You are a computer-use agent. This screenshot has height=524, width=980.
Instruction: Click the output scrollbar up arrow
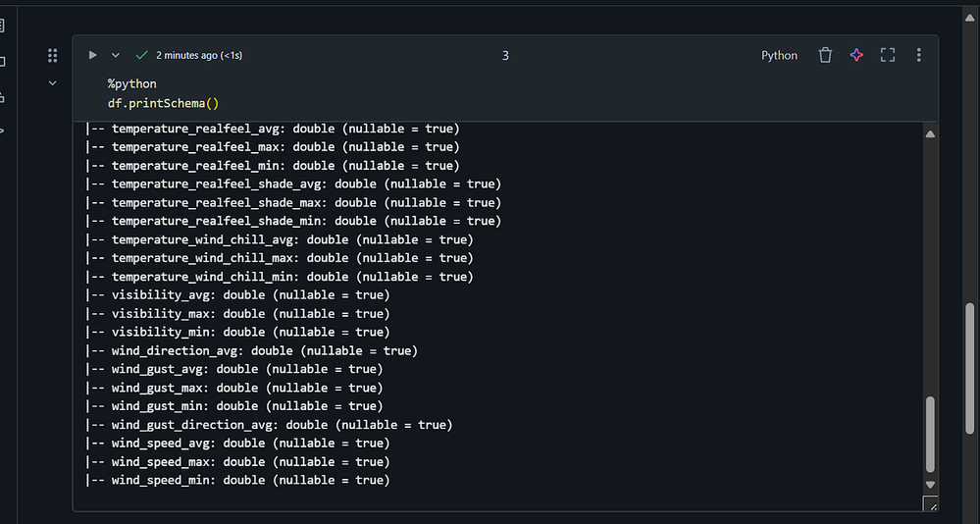(931, 134)
